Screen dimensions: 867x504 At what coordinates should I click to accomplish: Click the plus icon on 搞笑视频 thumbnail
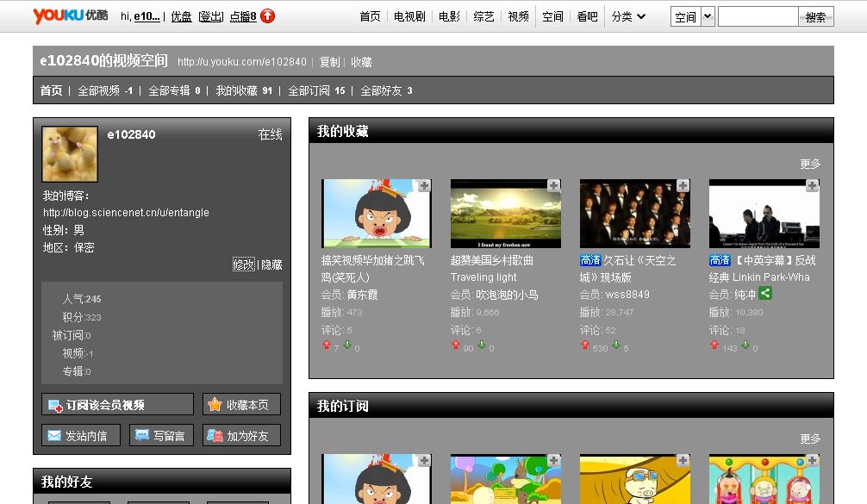tap(422, 185)
